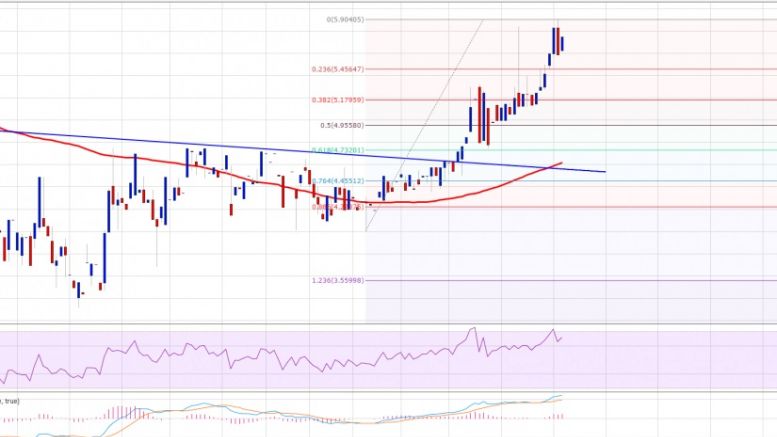
Task: Select the 0.618(4.73201) retracement label
Action: pyautogui.click(x=337, y=150)
